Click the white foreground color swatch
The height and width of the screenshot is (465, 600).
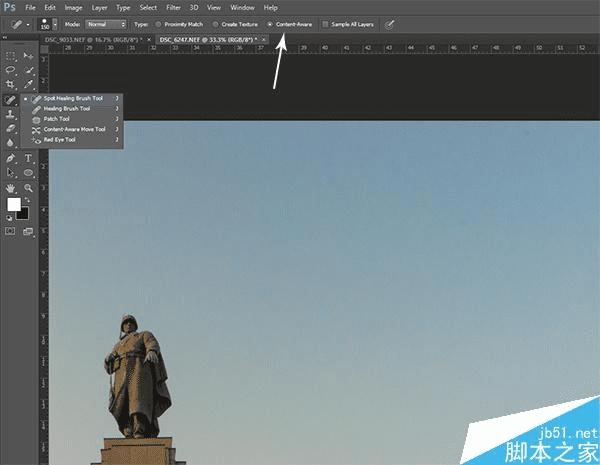click(x=14, y=204)
